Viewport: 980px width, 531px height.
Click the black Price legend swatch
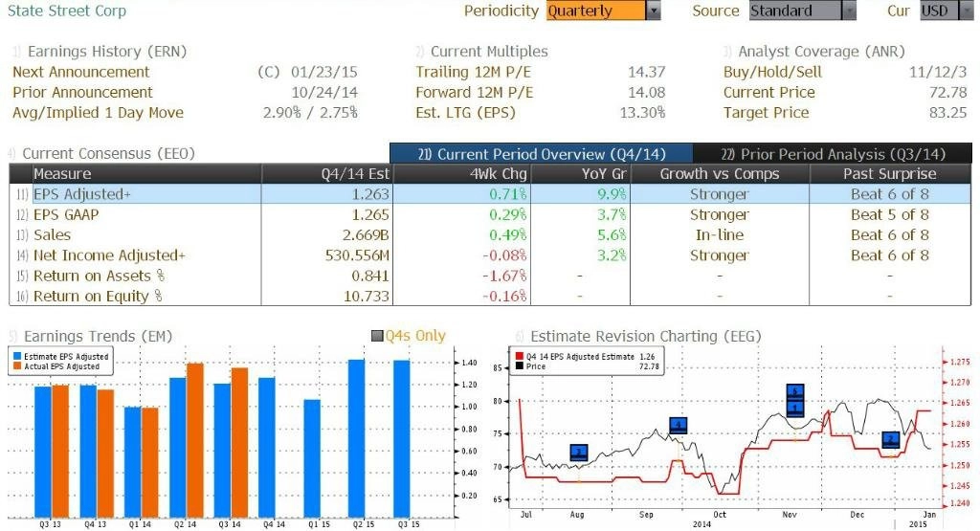tap(519, 366)
